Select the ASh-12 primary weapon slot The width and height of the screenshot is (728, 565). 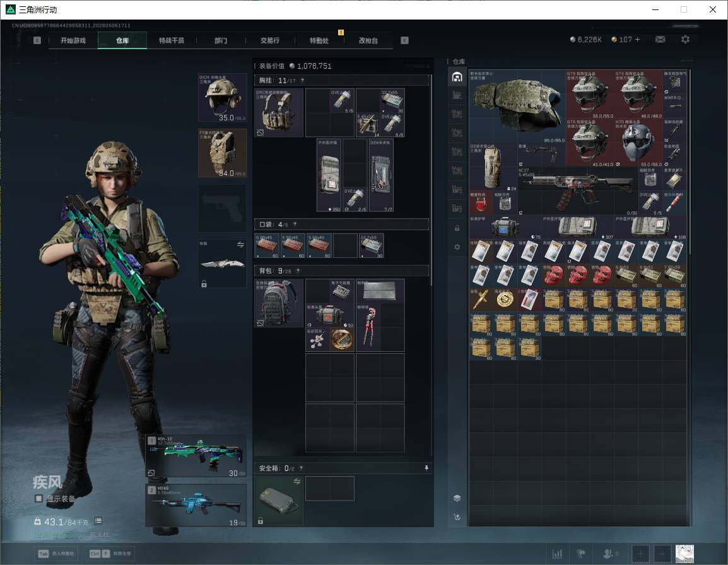coord(196,456)
